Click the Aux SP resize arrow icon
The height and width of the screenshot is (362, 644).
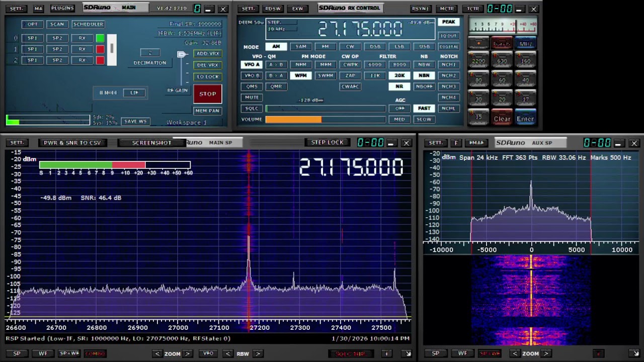coord(635,353)
